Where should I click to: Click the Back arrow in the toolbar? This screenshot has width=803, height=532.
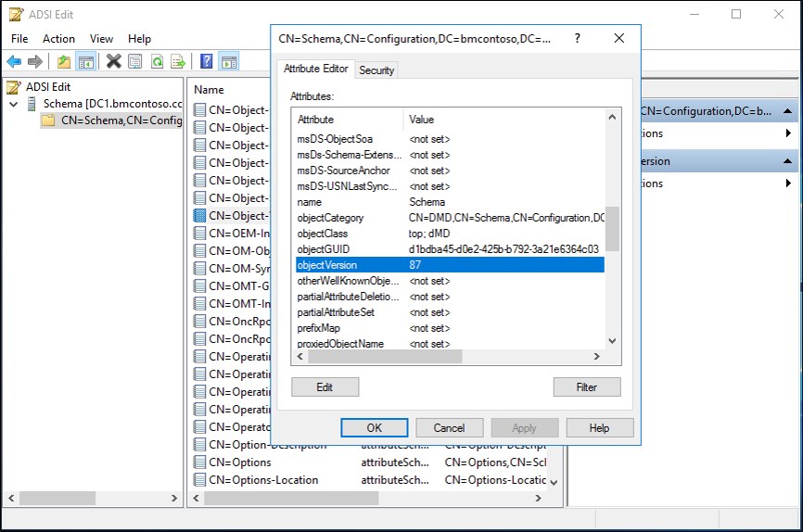coord(14,61)
